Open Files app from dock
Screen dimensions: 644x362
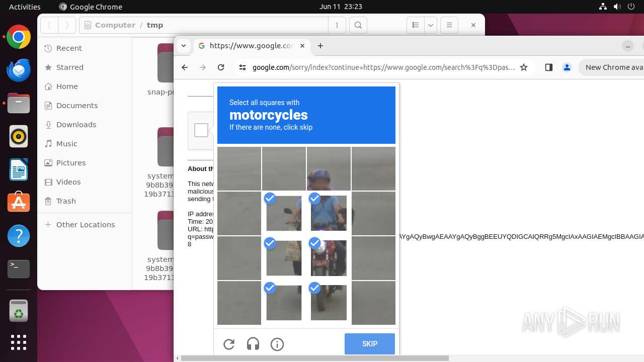[x=19, y=103]
